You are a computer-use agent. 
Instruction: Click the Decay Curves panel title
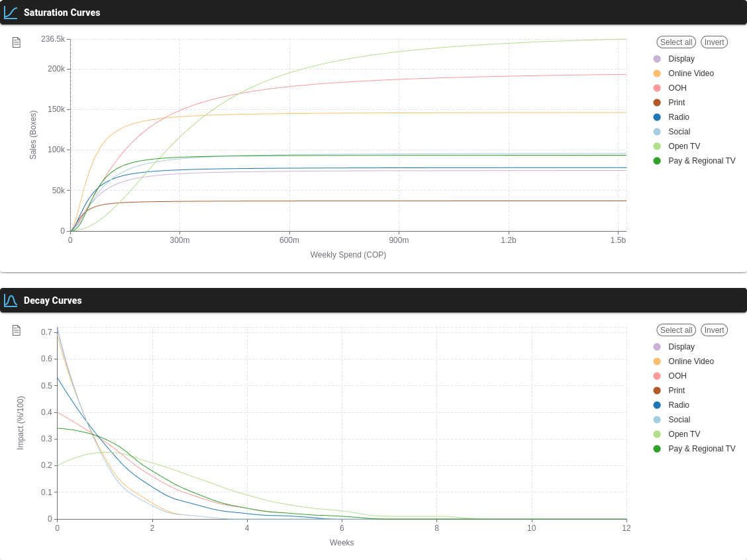pos(53,301)
